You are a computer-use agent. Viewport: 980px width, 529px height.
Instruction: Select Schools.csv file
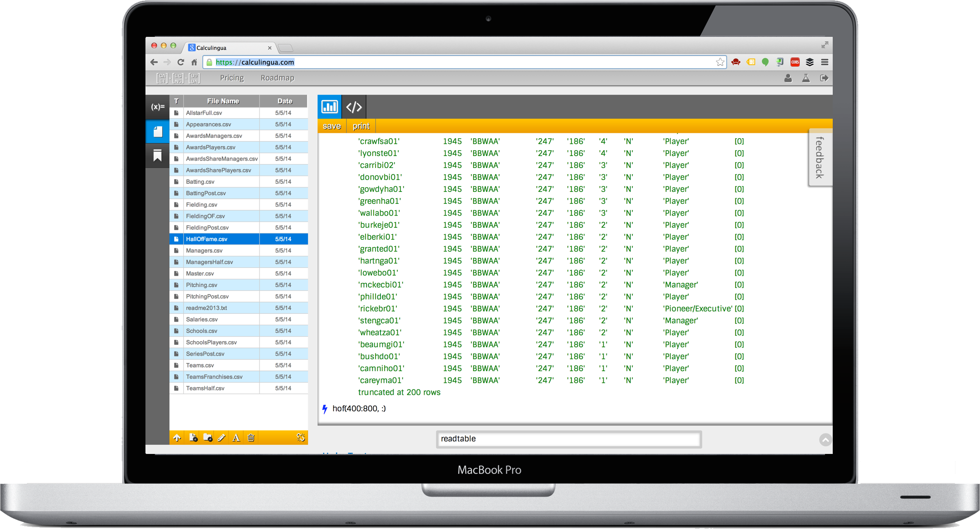239,331
